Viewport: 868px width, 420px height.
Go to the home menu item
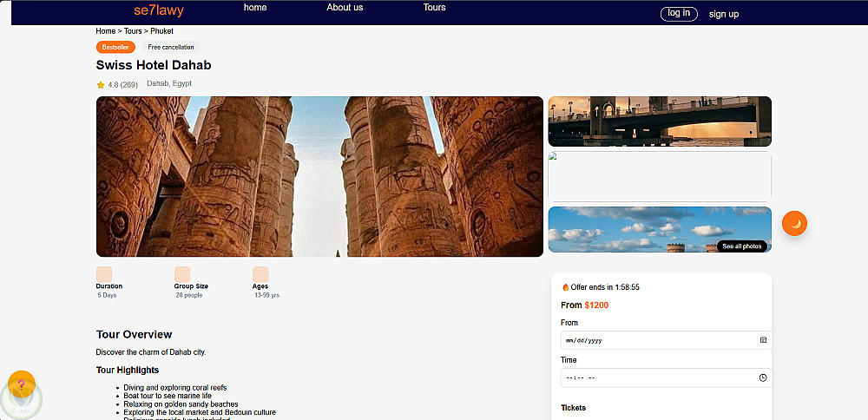click(x=255, y=7)
